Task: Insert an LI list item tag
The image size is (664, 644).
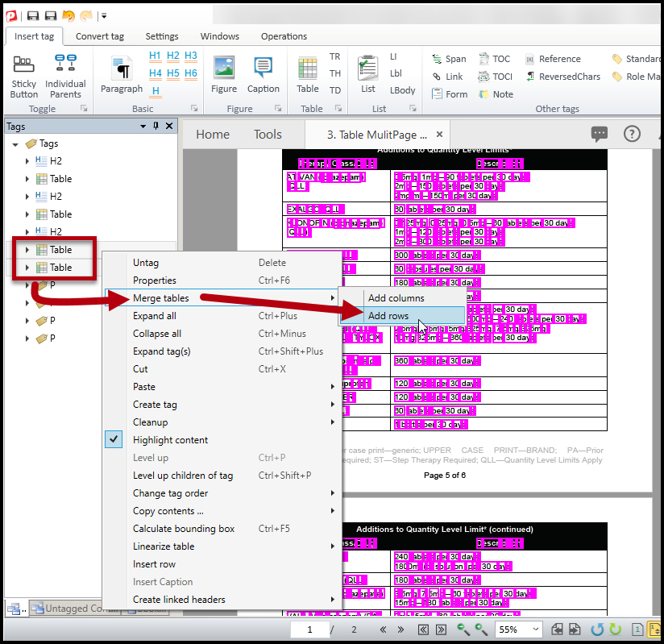Action: coord(393,56)
